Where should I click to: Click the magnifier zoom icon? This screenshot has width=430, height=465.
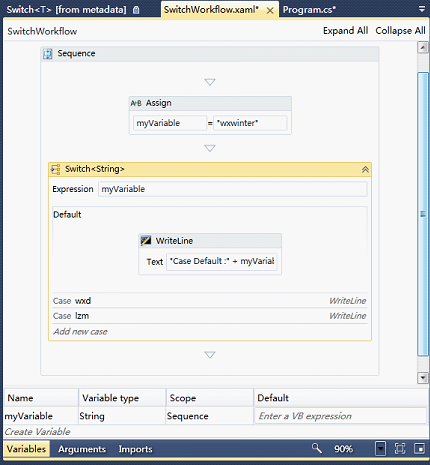[x=317, y=448]
